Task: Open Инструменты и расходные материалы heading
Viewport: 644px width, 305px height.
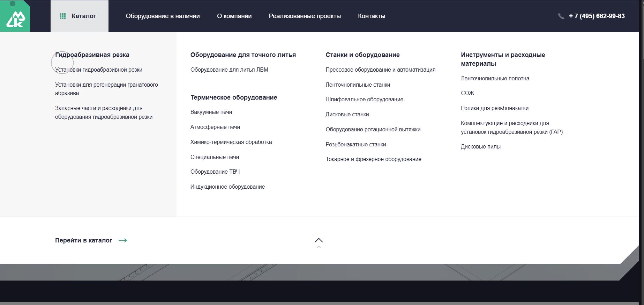Action: 503,59
